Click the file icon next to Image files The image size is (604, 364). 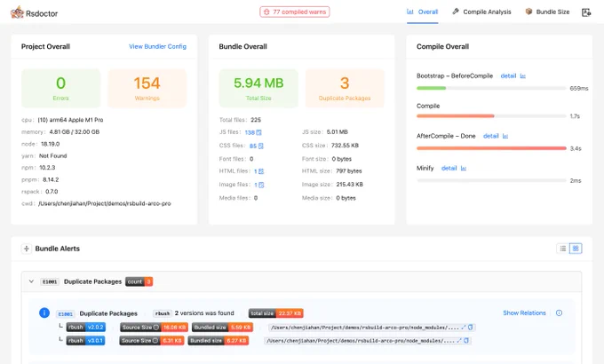coord(261,185)
